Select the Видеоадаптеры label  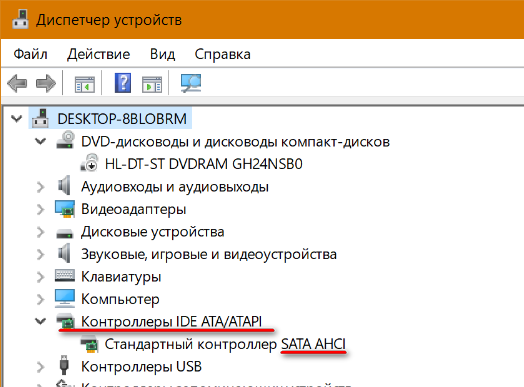133,209
